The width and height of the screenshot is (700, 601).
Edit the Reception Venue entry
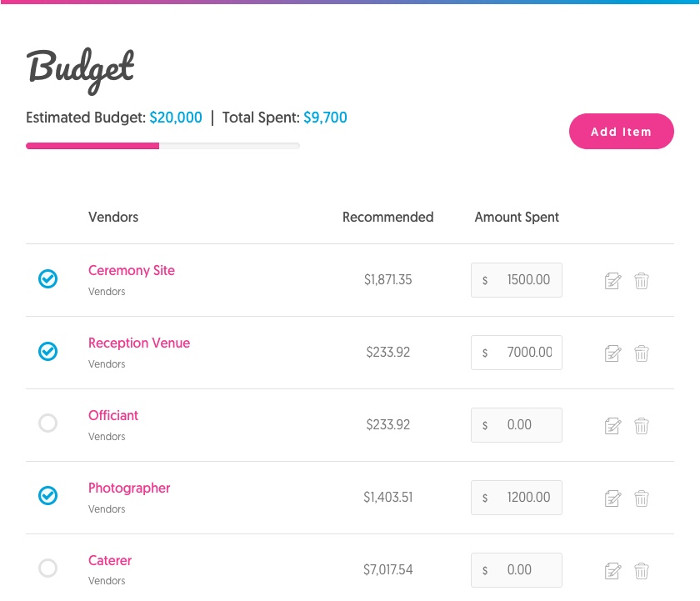(613, 353)
